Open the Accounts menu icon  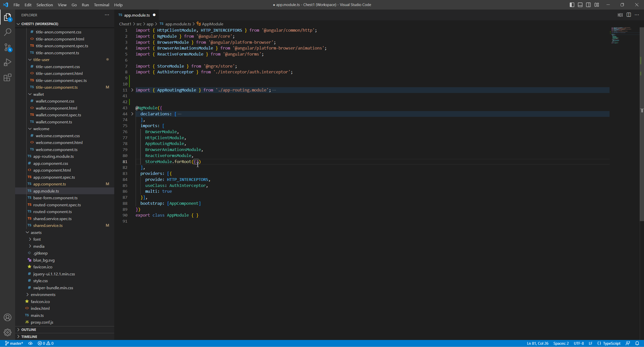(8, 317)
